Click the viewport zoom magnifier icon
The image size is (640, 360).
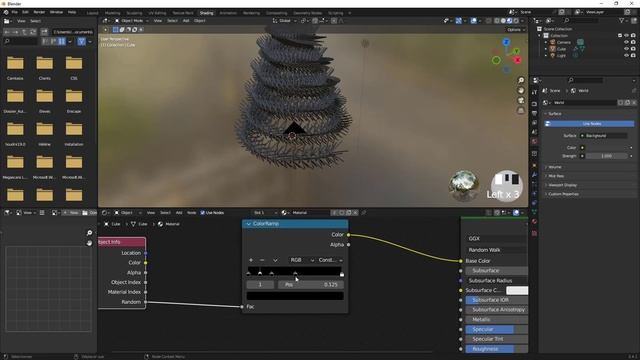pos(521,80)
